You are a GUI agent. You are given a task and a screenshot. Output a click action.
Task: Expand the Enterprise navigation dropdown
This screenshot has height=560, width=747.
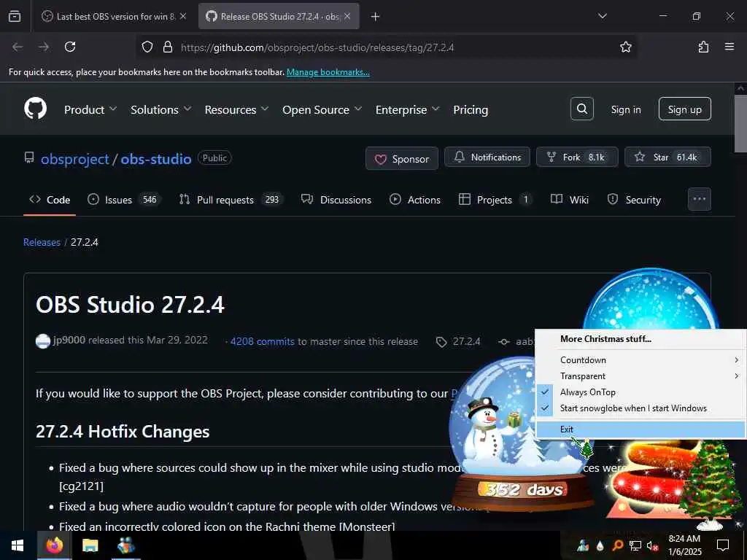click(x=407, y=109)
